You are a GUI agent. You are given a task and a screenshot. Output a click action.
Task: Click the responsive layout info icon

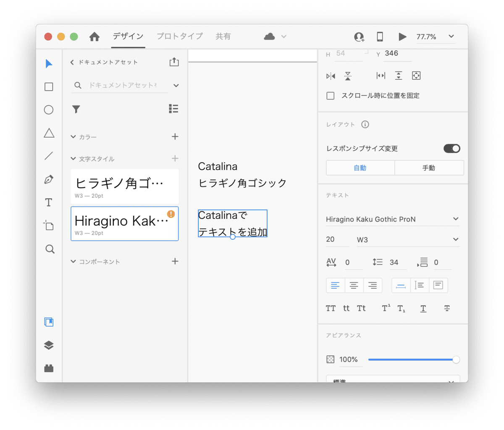point(365,124)
